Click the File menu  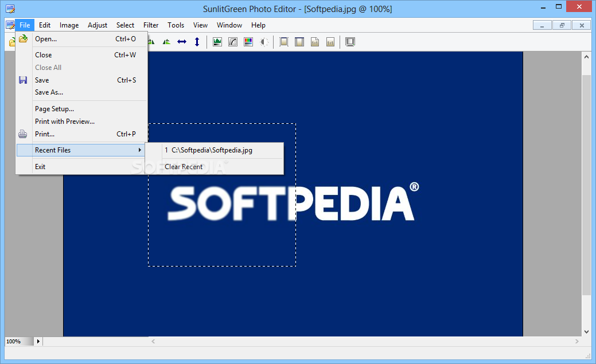[x=25, y=25]
